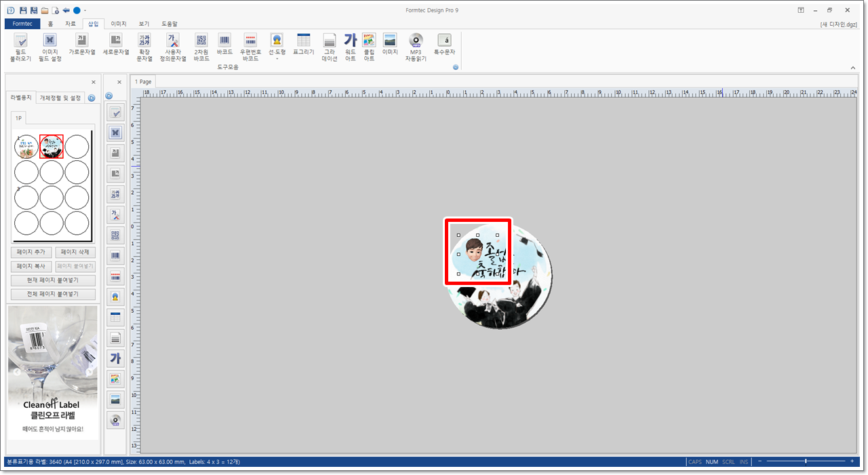Click the field-load checkmark icon in vertical toolbox
This screenshot has height=475, width=868.
tap(115, 113)
